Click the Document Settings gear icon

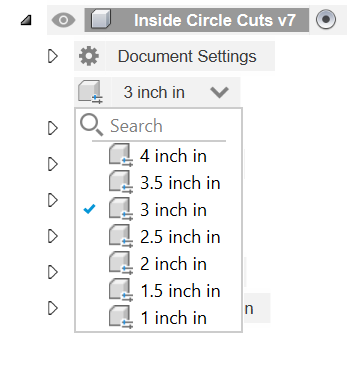89,56
